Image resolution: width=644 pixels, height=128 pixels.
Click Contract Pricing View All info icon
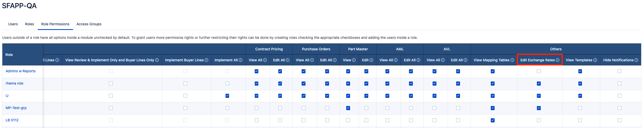[265, 60]
